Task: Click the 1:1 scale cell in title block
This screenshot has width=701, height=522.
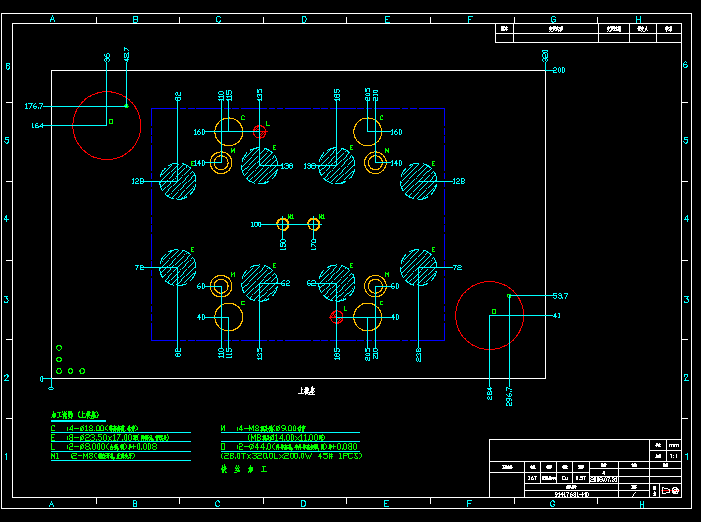Action: pyautogui.click(x=674, y=456)
